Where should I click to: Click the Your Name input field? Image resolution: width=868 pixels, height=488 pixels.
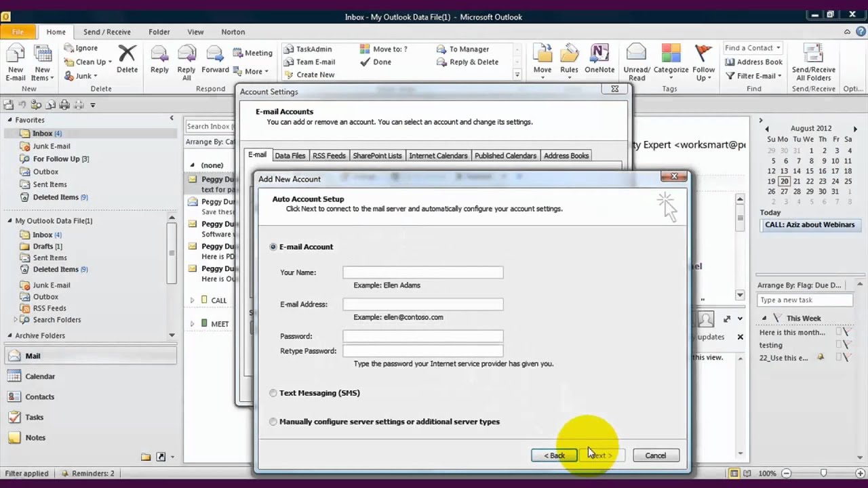pos(423,272)
